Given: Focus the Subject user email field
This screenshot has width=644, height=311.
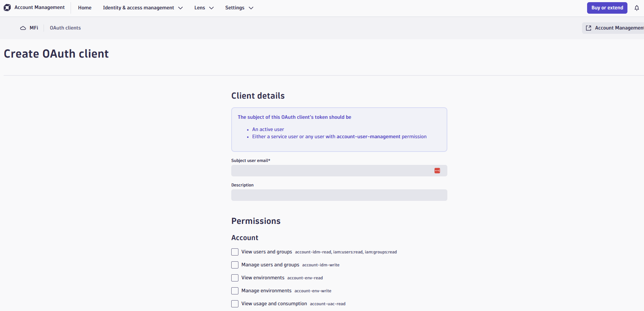Looking at the screenshot, I should (331, 171).
